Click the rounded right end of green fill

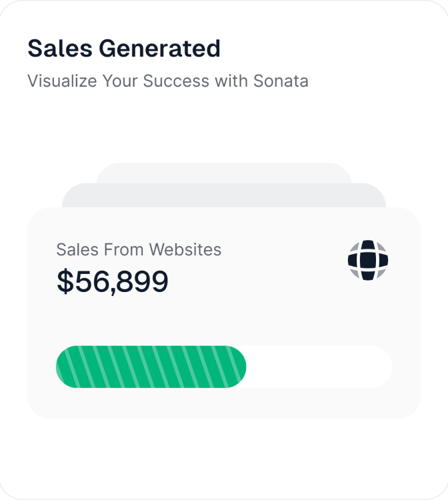pyautogui.click(x=236, y=367)
